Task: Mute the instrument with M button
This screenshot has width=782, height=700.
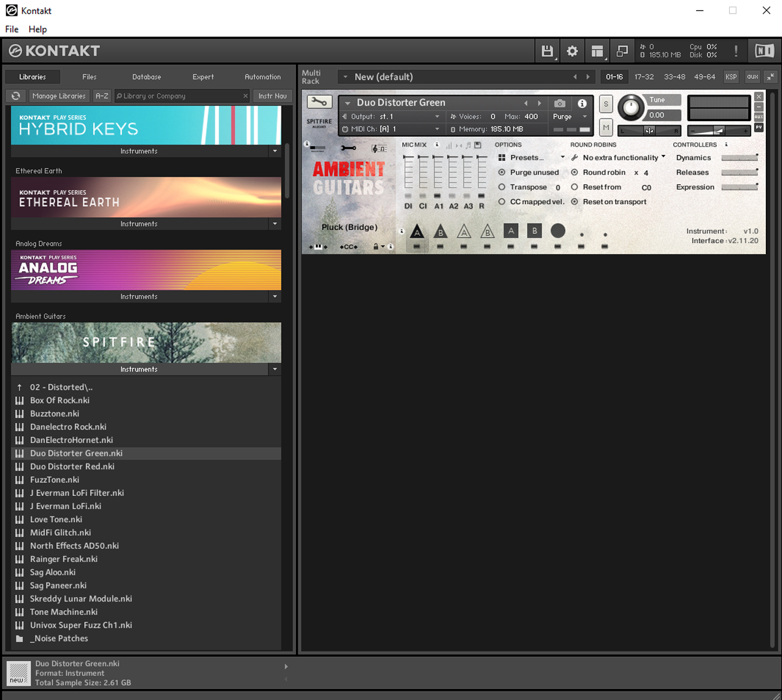Action: coord(606,128)
